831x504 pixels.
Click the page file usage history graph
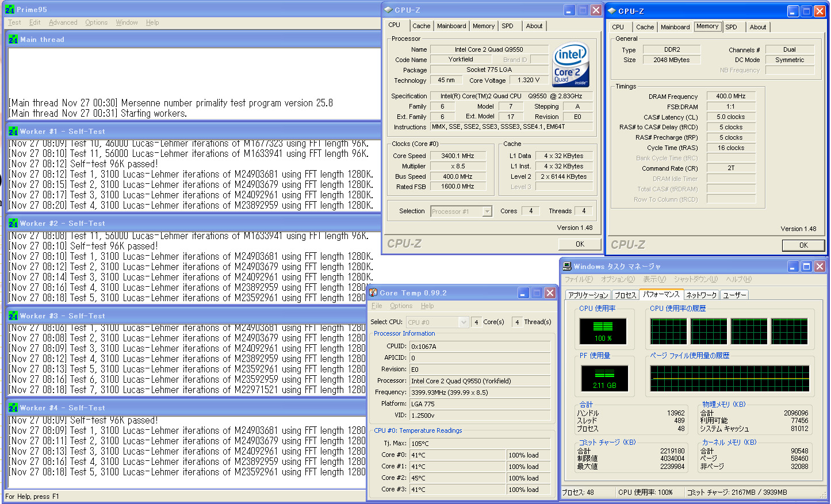(x=730, y=378)
